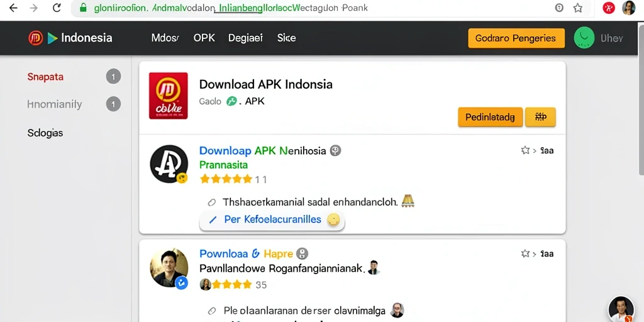This screenshot has width=644, height=322.
Task: Click the Godraro Pengeries button
Action: pos(516,38)
